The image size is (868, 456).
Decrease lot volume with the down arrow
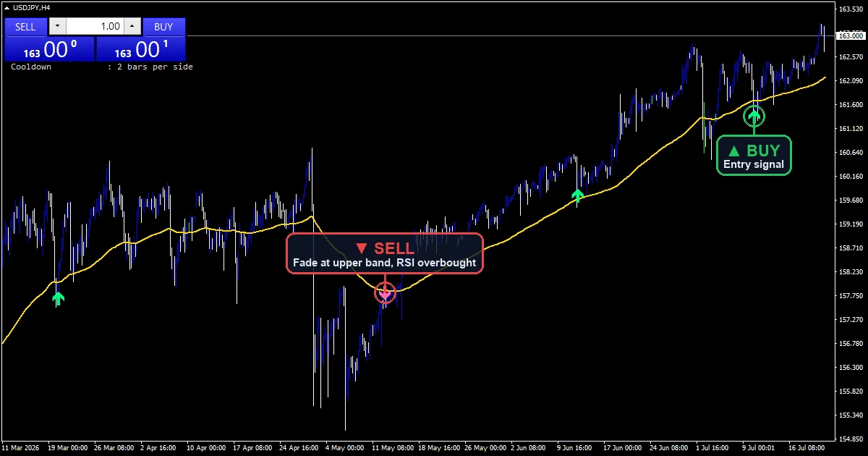[57, 27]
